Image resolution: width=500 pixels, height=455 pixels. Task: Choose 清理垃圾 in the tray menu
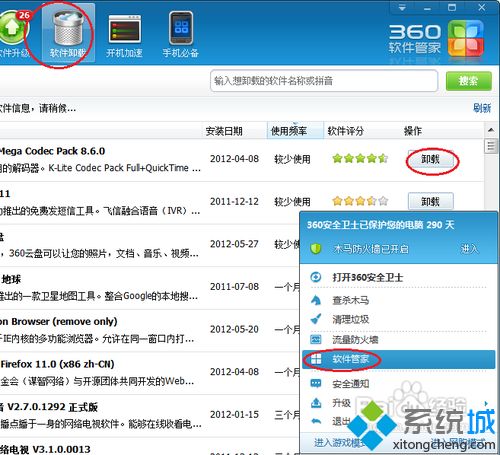coord(351,319)
